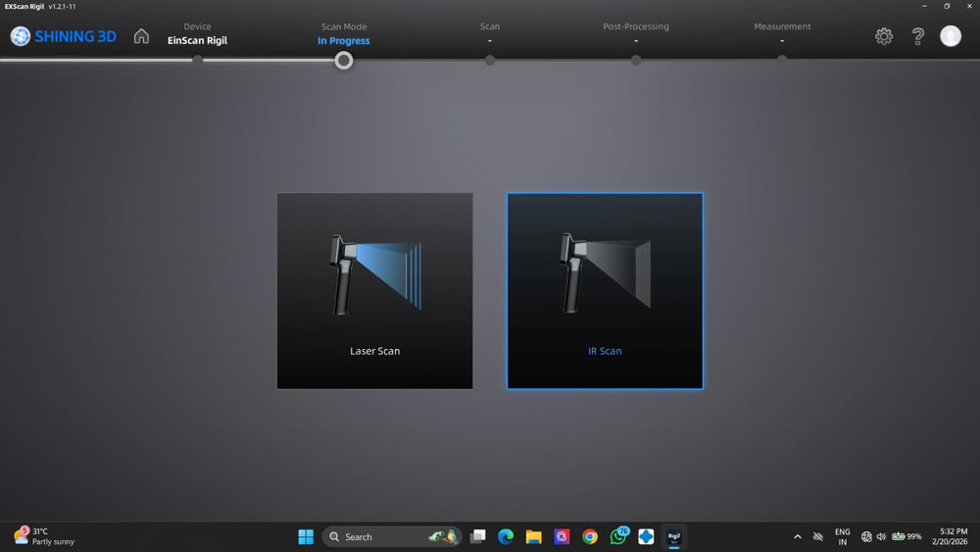
Task: Open Task View in taskbar
Action: point(477,536)
